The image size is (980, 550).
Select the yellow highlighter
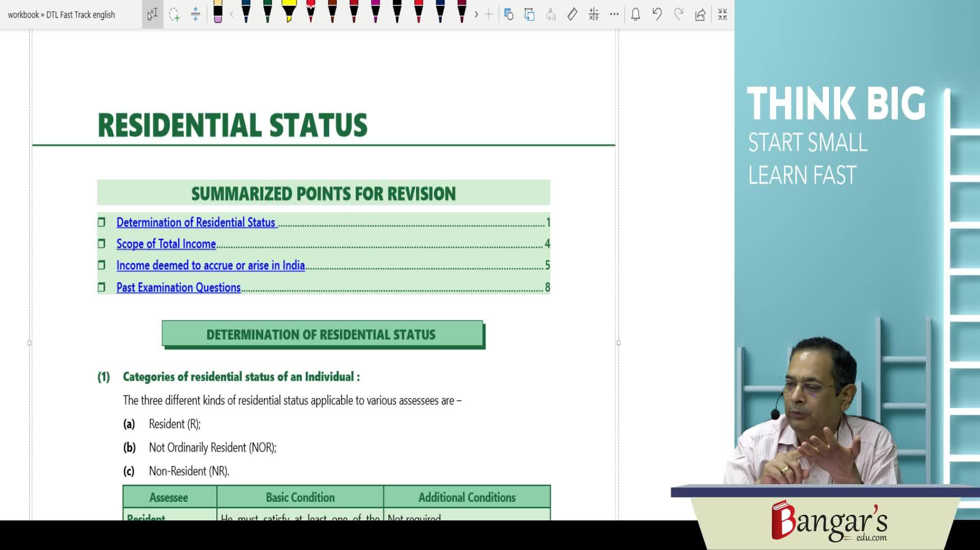[289, 12]
